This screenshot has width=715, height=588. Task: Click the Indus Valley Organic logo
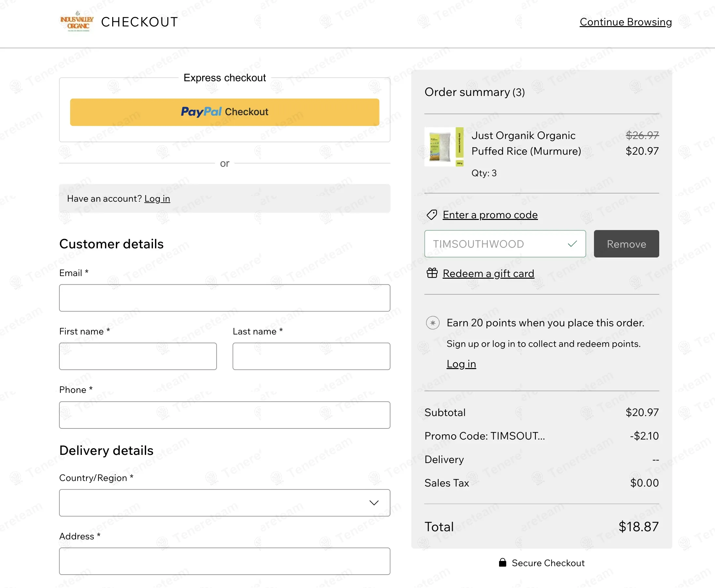click(x=77, y=22)
